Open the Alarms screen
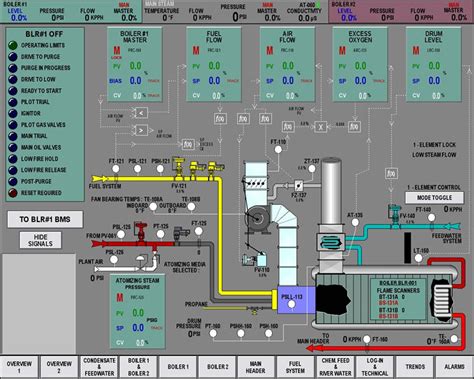 [454, 367]
